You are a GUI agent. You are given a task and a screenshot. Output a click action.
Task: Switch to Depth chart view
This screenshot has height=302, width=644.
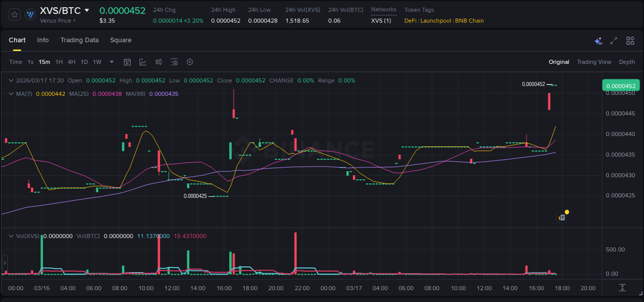(x=626, y=62)
